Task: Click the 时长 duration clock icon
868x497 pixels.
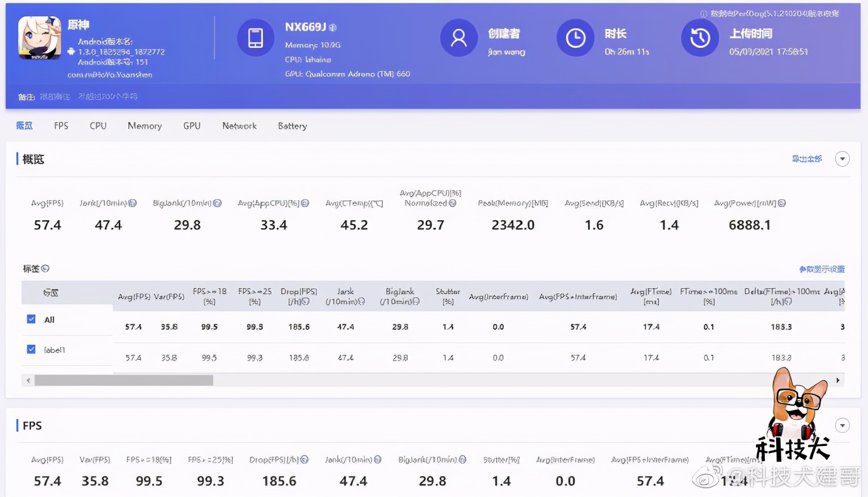Action: (x=575, y=38)
